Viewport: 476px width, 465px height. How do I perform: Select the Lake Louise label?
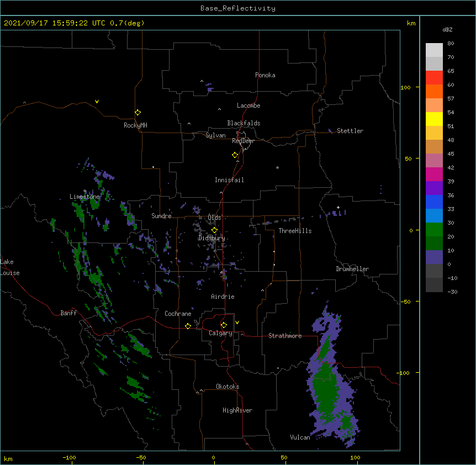tap(10, 267)
